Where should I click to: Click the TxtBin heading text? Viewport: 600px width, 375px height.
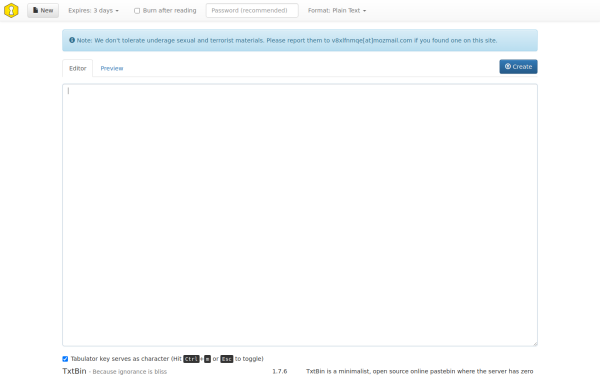pyautogui.click(x=74, y=371)
